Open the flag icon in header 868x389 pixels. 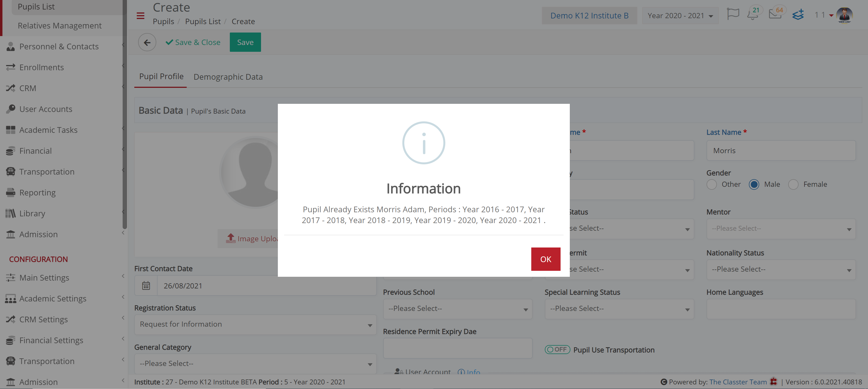pos(733,14)
